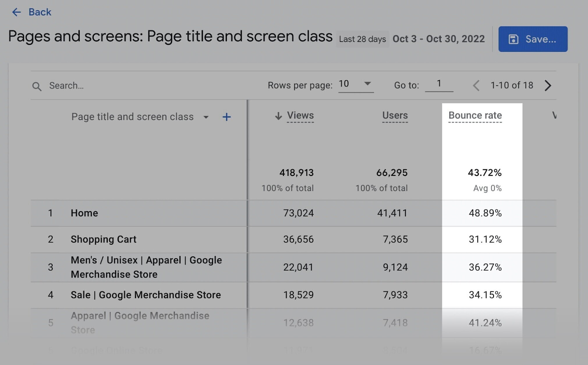Toggle sorting on the Views column header
The width and height of the screenshot is (588, 365).
pyautogui.click(x=300, y=115)
